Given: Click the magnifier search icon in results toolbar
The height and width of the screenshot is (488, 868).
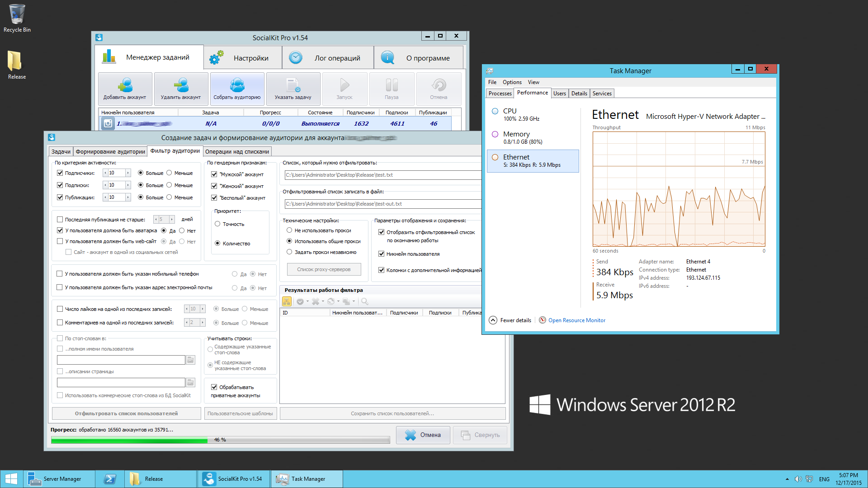Looking at the screenshot, I should 364,301.
